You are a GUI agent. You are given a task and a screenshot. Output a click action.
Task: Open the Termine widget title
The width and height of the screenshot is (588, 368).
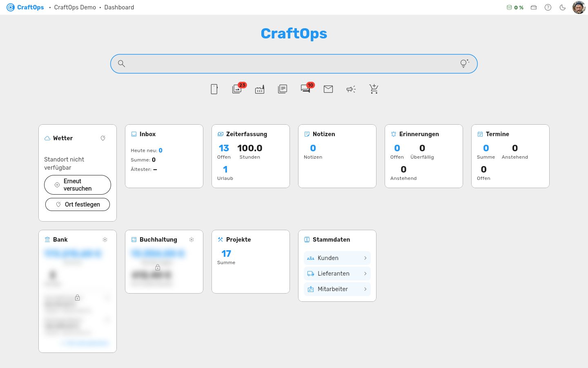coord(497,134)
